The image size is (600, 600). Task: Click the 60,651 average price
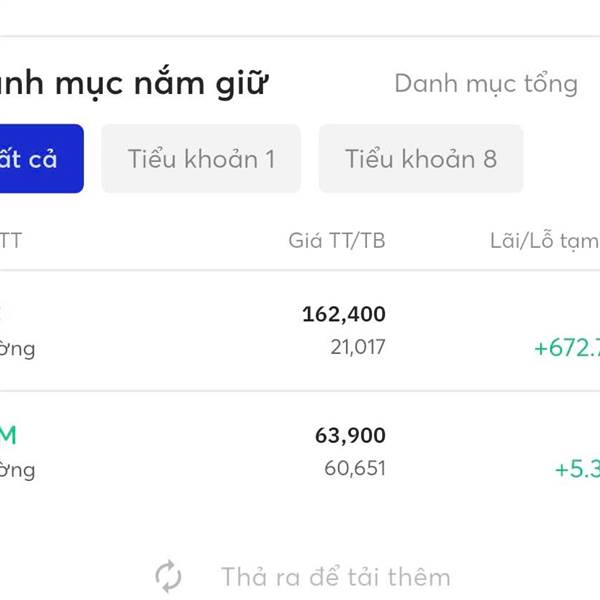pos(355,468)
